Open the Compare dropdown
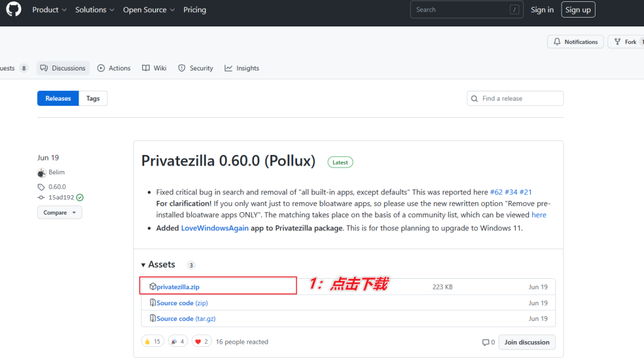Screen dimensions: 644x362 click(x=60, y=212)
